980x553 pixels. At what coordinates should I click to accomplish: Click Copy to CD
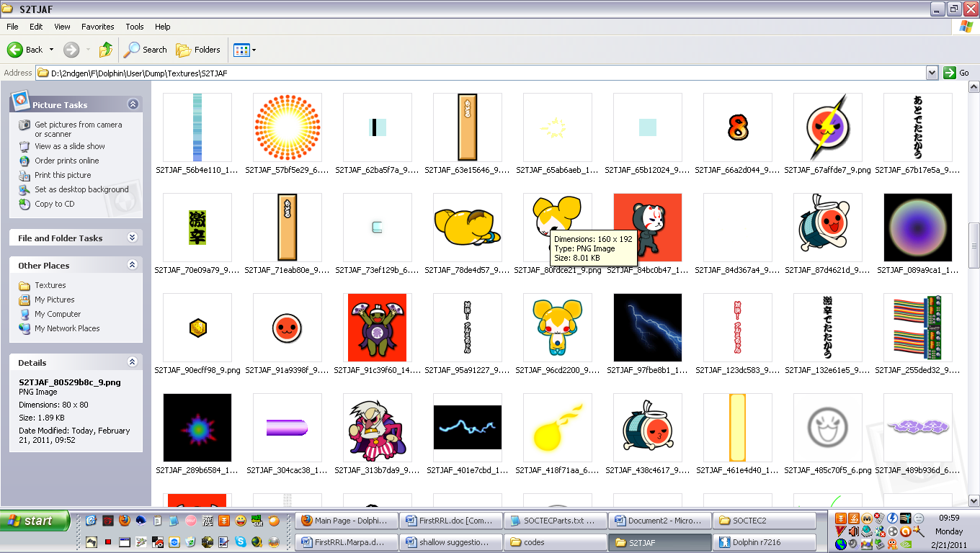[x=54, y=204]
